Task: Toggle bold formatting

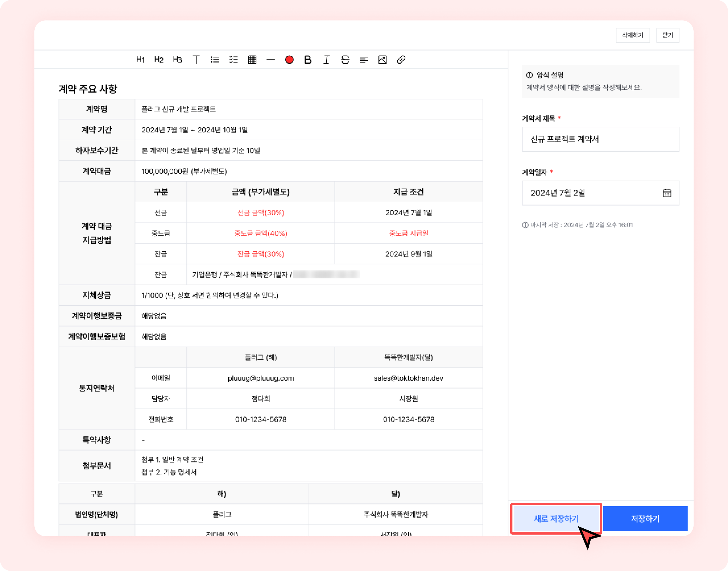Action: click(x=308, y=60)
